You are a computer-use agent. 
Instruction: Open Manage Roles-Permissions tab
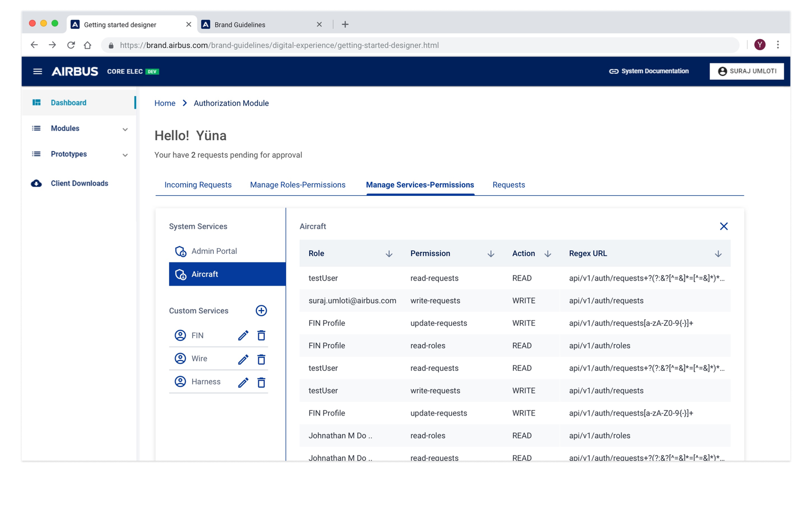297,185
